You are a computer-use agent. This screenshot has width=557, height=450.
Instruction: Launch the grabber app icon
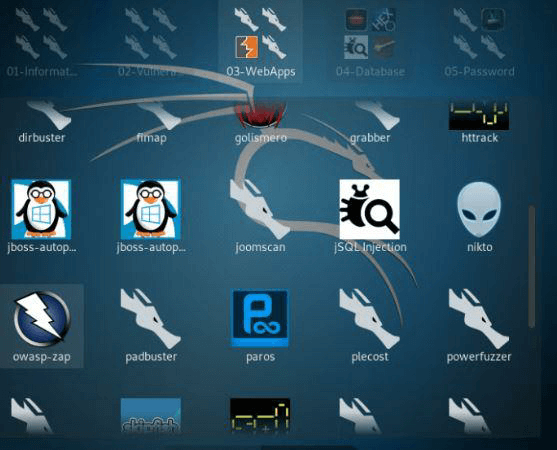(x=377, y=114)
